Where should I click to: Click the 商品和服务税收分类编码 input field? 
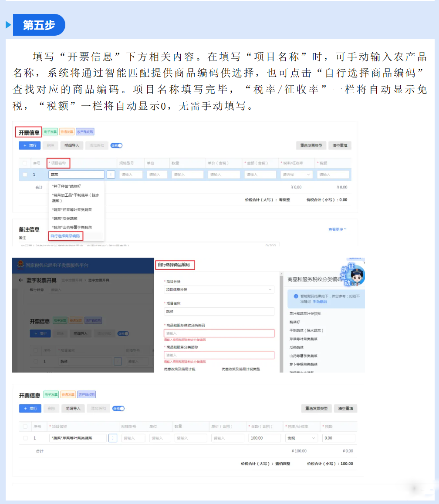pyautogui.click(x=219, y=333)
